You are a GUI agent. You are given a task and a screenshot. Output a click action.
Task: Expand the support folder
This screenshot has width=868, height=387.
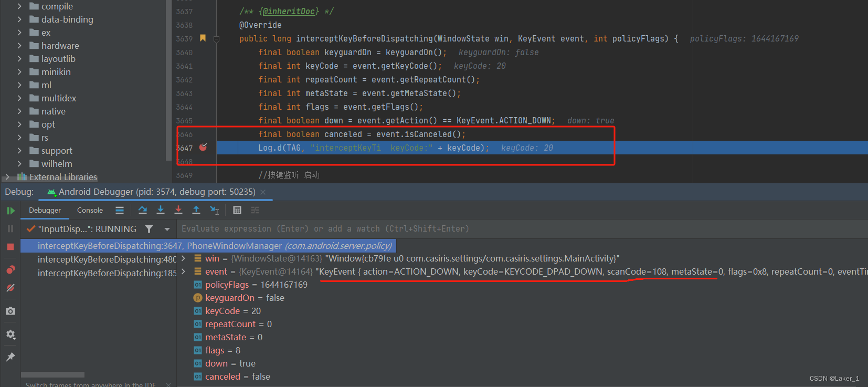tap(19, 151)
